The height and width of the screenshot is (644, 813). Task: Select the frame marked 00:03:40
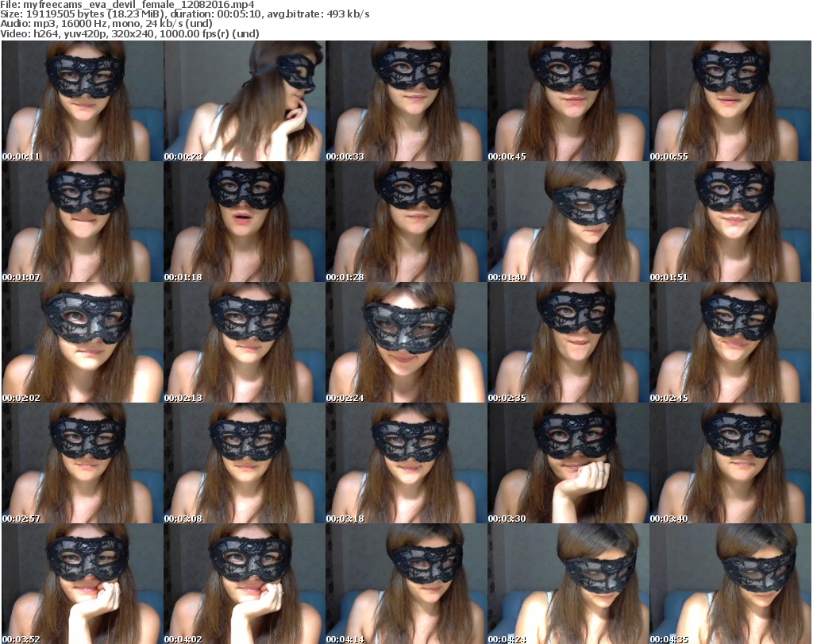(x=730, y=463)
